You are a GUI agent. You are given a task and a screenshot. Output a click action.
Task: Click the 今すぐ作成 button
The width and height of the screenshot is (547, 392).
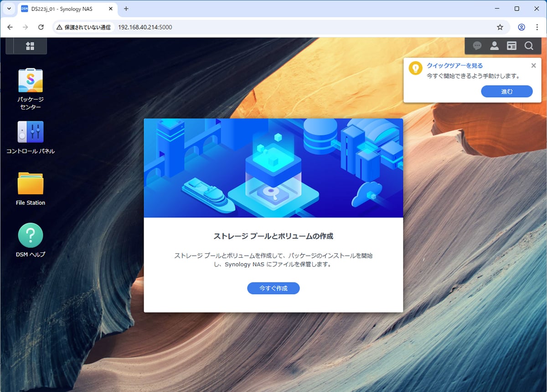click(x=273, y=288)
